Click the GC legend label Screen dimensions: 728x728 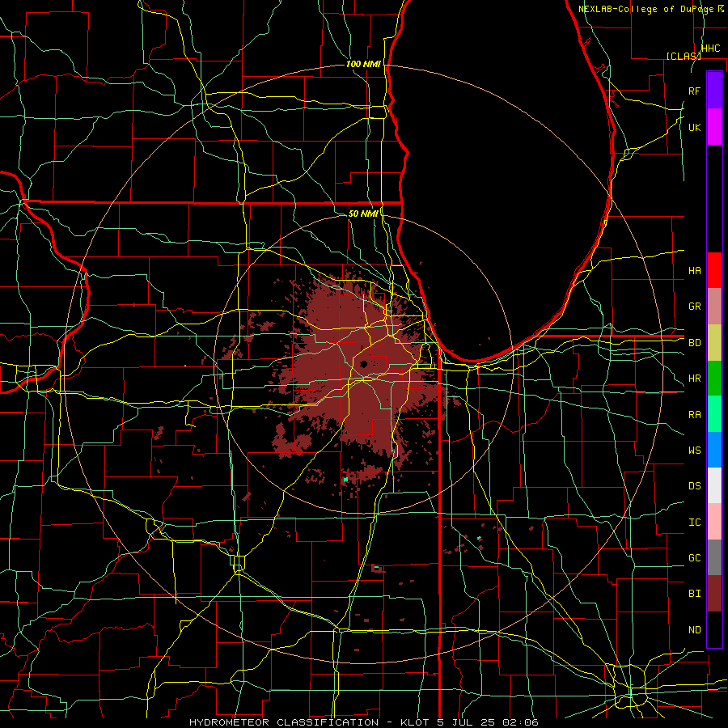pyautogui.click(x=695, y=558)
